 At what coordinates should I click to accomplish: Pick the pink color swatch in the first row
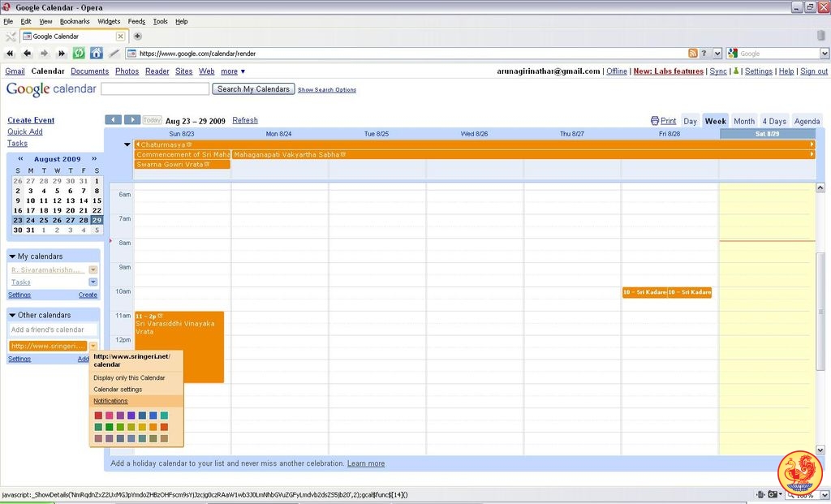pyautogui.click(x=110, y=416)
